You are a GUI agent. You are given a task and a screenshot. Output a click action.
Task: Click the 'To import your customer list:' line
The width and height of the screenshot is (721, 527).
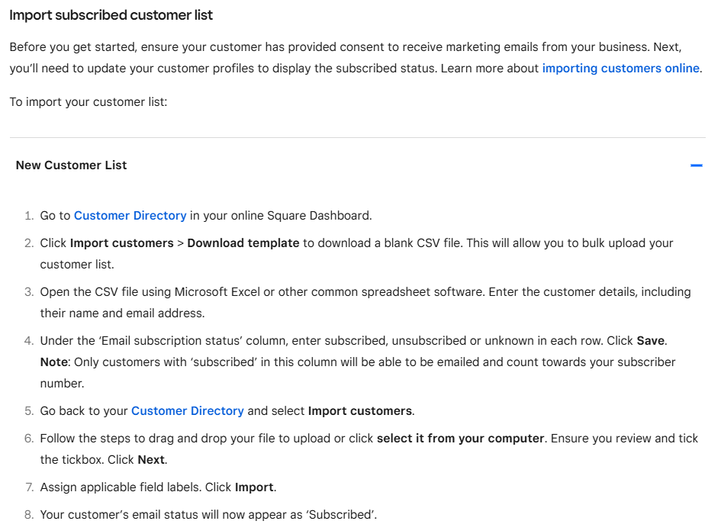click(x=88, y=102)
